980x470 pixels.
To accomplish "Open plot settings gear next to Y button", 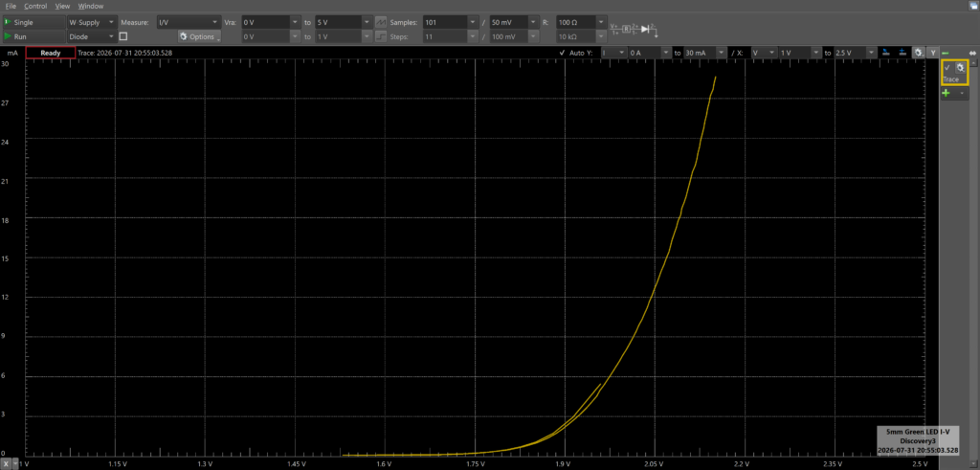I will point(918,53).
